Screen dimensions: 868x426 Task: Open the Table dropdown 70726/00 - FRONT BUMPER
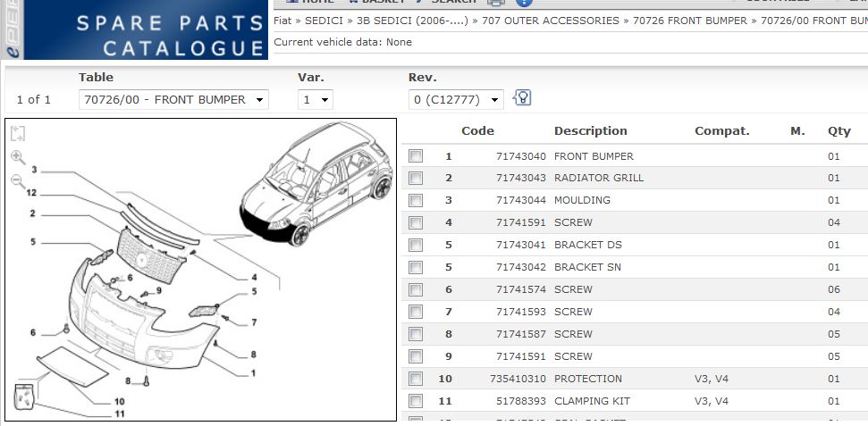pos(173,100)
